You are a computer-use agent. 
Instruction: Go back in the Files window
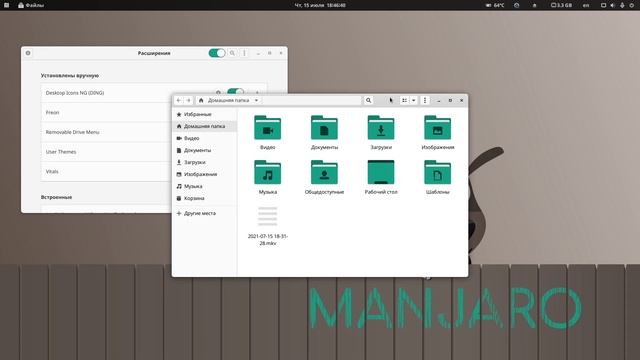179,100
